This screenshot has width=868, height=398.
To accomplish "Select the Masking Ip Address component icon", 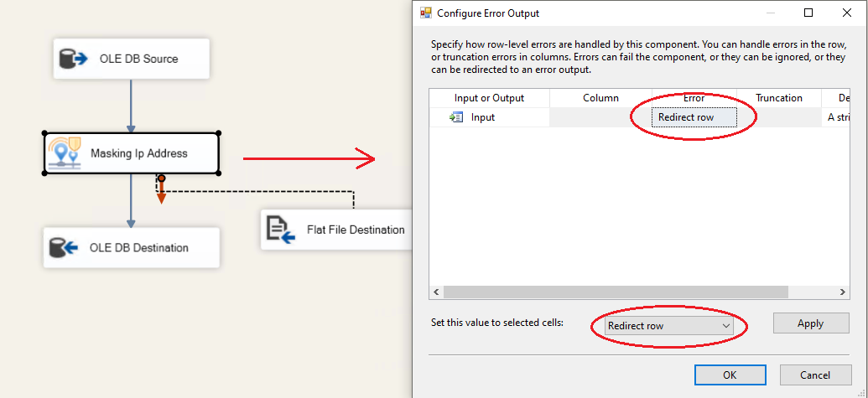I will pyautogui.click(x=64, y=152).
